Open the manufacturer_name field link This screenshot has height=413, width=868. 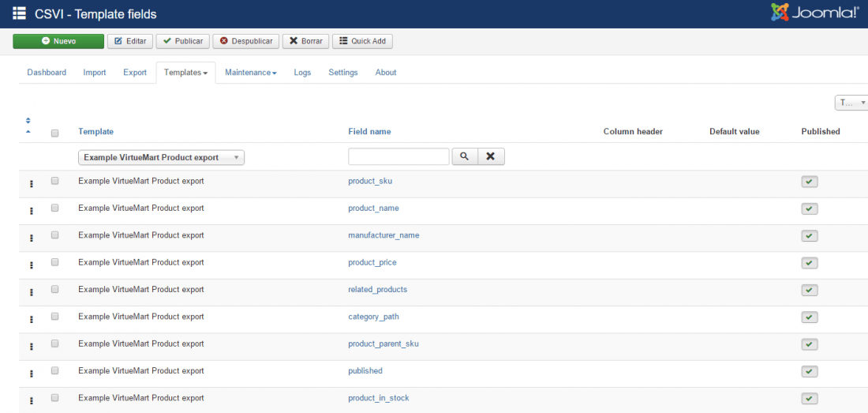tap(383, 235)
